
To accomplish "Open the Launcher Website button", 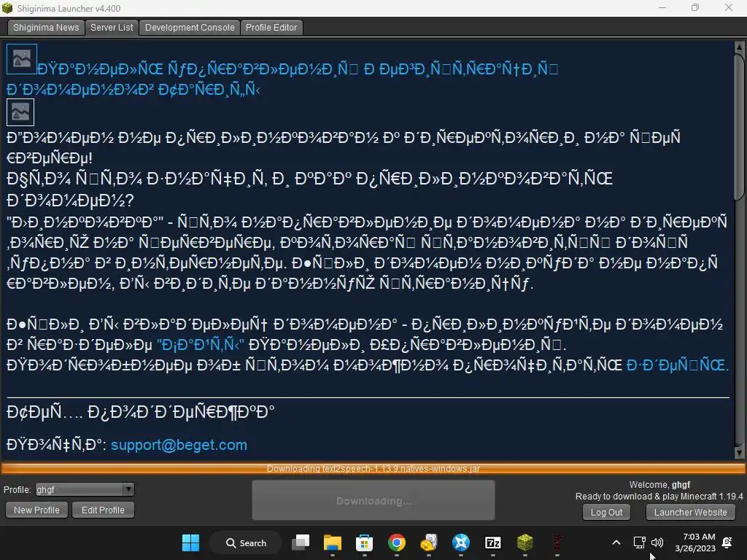I will [x=690, y=513].
